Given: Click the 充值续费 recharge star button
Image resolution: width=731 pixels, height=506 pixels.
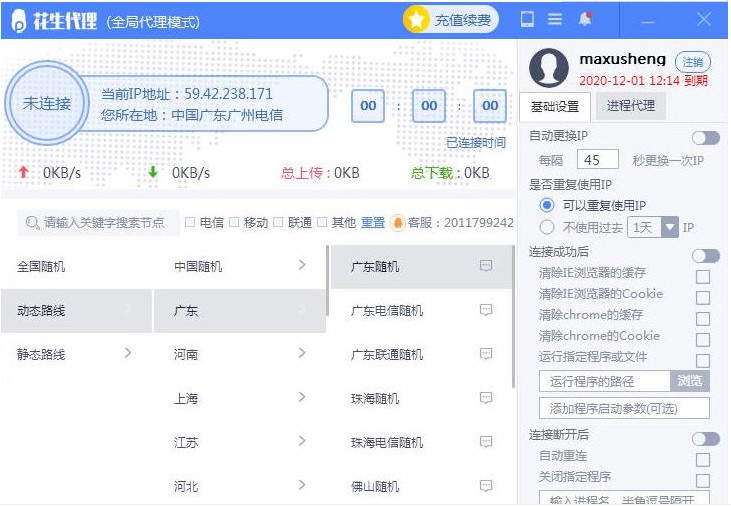Looking at the screenshot, I should (x=450, y=20).
